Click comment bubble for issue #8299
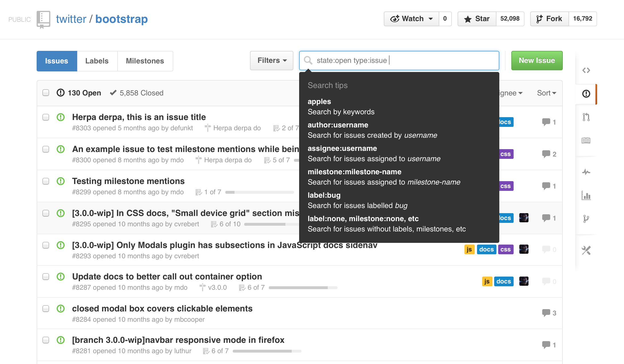 [x=546, y=186]
